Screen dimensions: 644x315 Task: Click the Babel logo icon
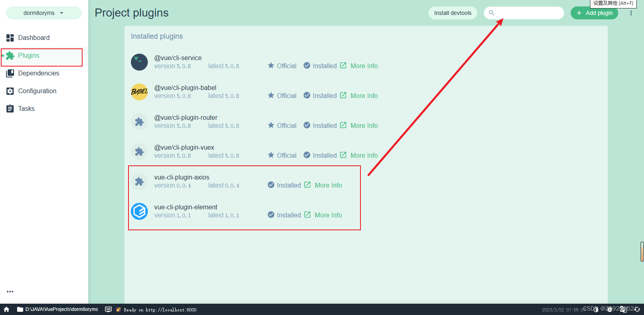click(x=139, y=92)
